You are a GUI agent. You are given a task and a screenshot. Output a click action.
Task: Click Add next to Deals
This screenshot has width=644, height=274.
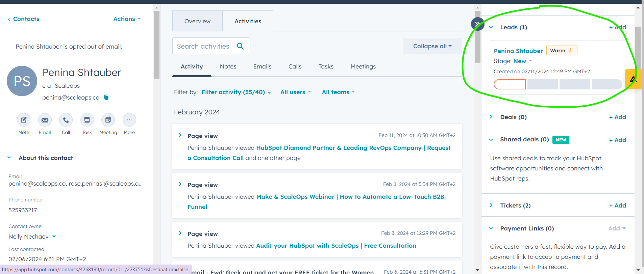618,117
